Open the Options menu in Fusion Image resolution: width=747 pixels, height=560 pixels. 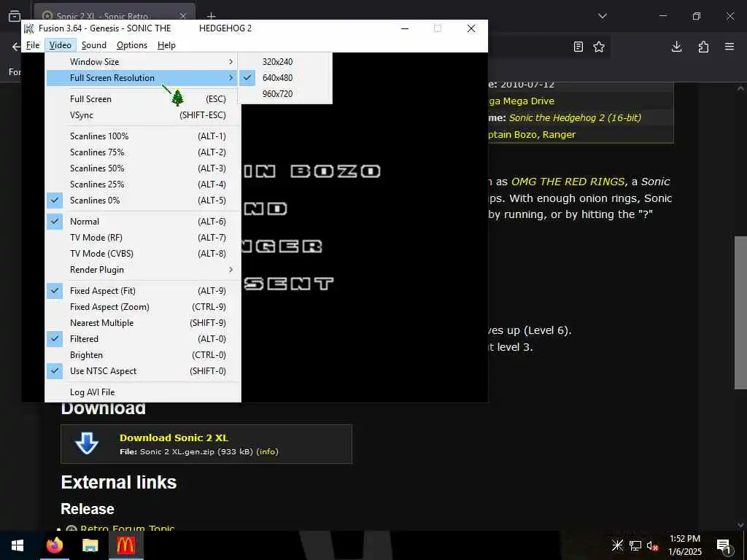[x=132, y=45]
